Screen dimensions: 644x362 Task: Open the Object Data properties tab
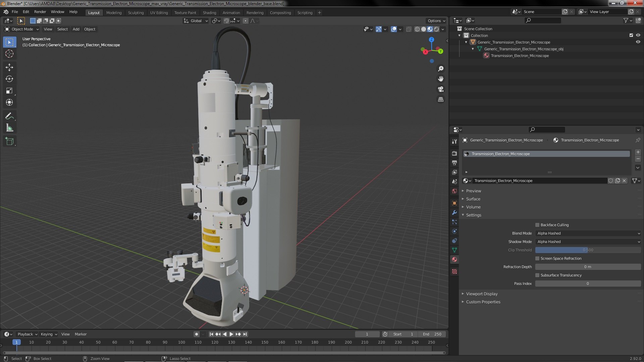pos(454,250)
